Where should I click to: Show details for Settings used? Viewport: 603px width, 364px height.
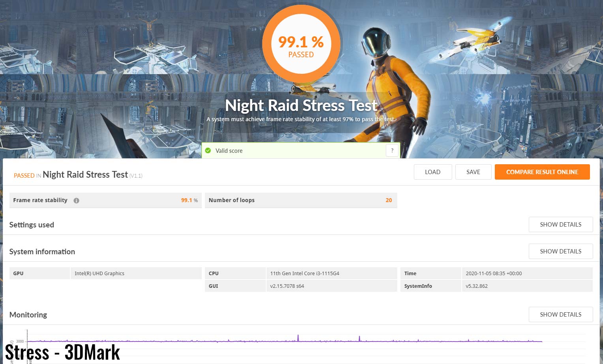click(560, 225)
